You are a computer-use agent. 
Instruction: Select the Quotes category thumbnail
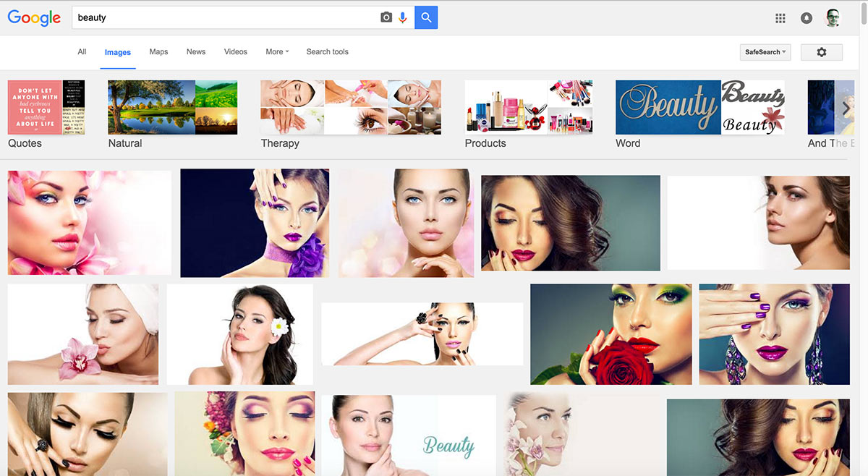pos(46,107)
